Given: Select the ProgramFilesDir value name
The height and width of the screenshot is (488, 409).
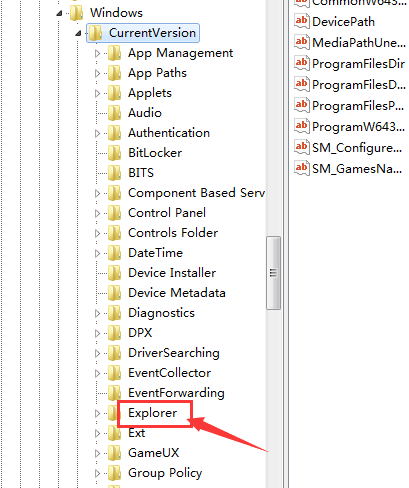Looking at the screenshot, I should tap(359, 64).
